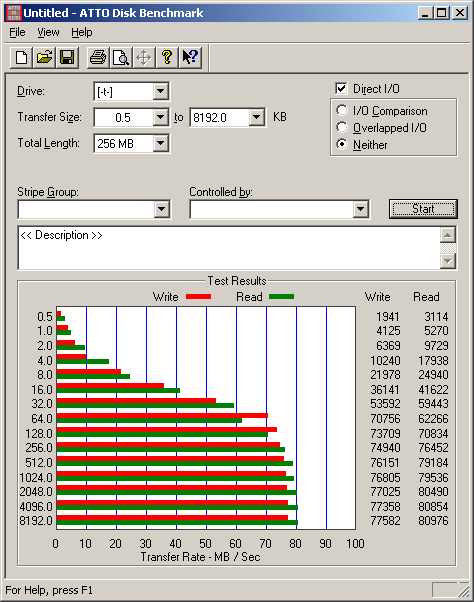Screen dimensions: 474x602
Task: Click the Description scrollbar up arrow
Action: click(x=448, y=235)
